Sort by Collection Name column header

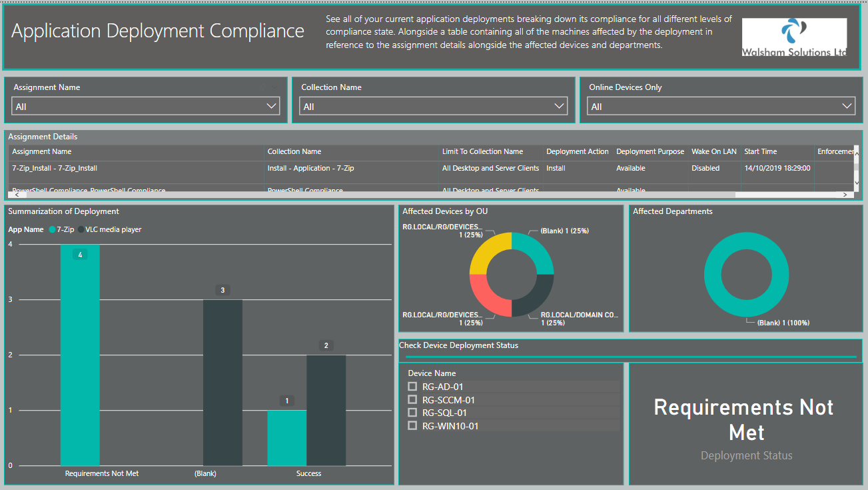point(294,151)
